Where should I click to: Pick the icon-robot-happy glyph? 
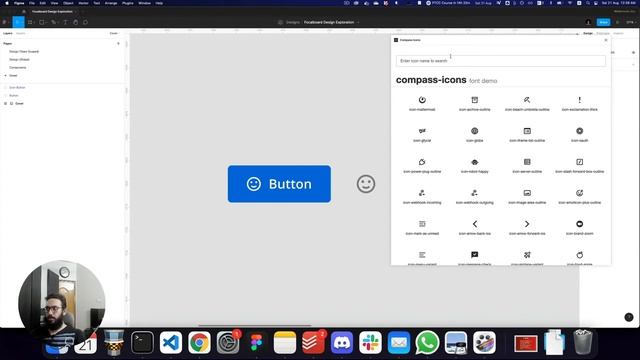click(x=474, y=162)
